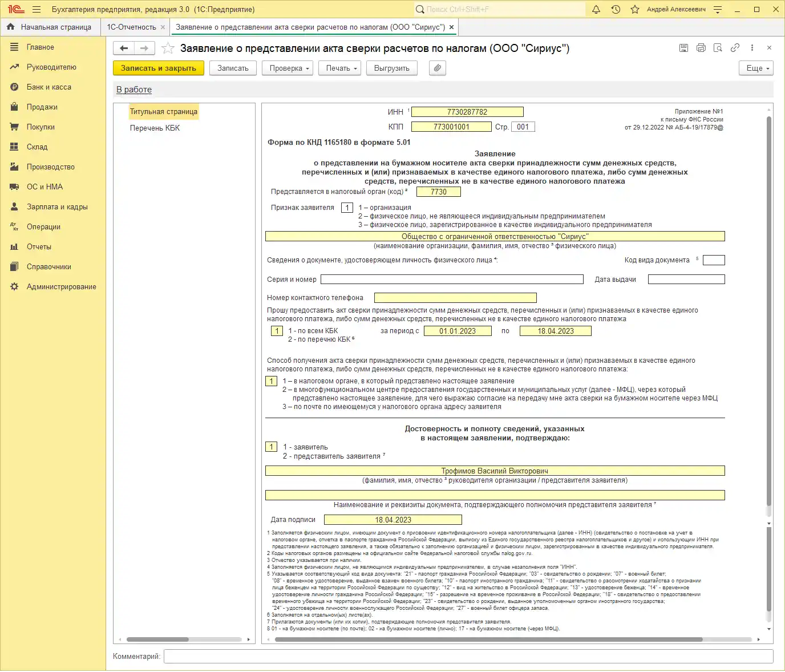The width and height of the screenshot is (785, 672).
Task: Click Трофимов Василий Викторович field
Action: click(495, 471)
